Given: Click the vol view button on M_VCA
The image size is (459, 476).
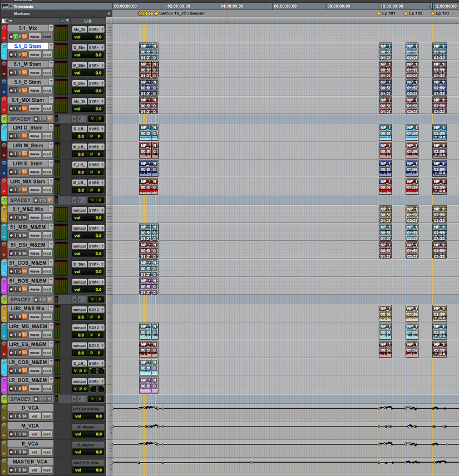Looking at the screenshot, I should [x=35, y=434].
